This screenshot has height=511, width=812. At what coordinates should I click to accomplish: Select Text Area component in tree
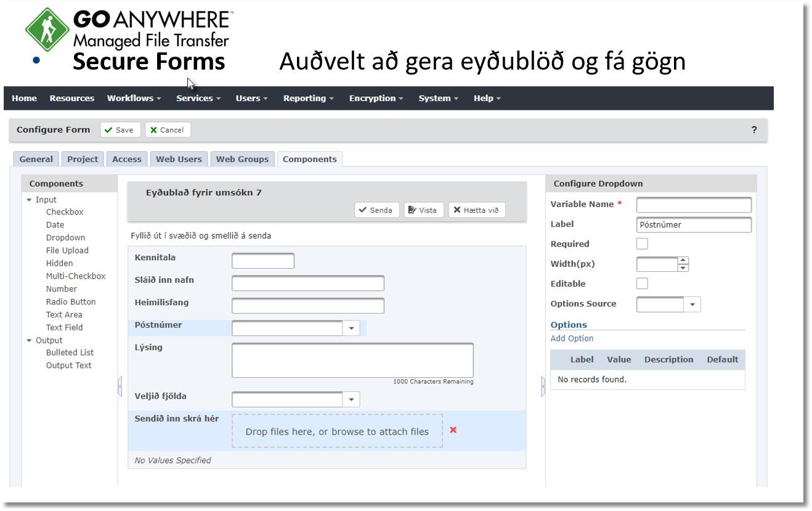[63, 315]
